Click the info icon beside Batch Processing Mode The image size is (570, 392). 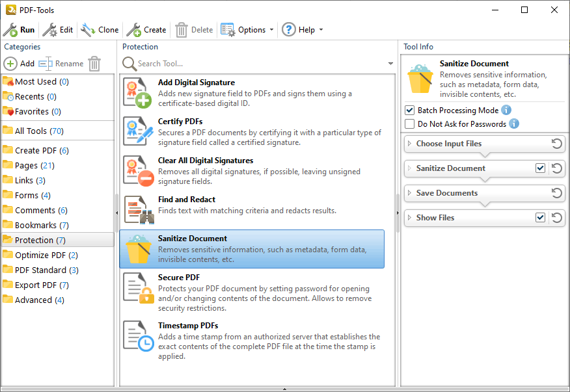pos(506,110)
